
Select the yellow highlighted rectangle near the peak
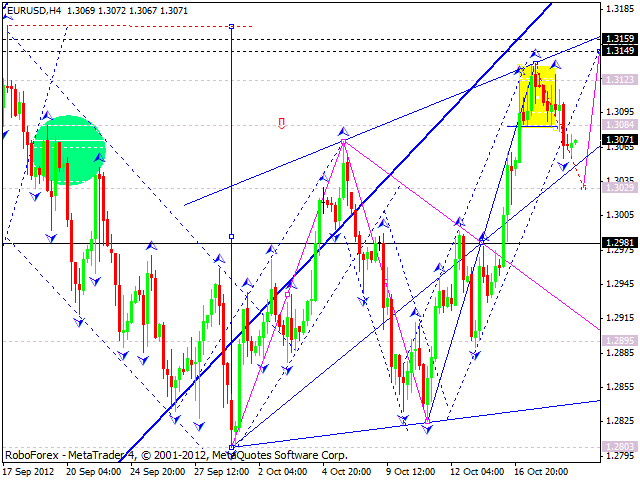[537, 96]
